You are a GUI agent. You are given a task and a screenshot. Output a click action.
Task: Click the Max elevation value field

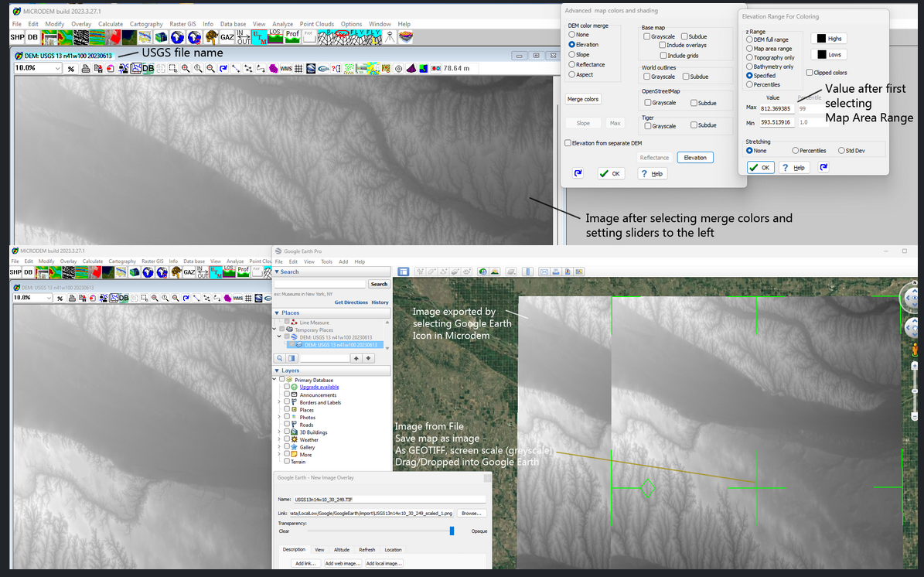click(x=776, y=109)
